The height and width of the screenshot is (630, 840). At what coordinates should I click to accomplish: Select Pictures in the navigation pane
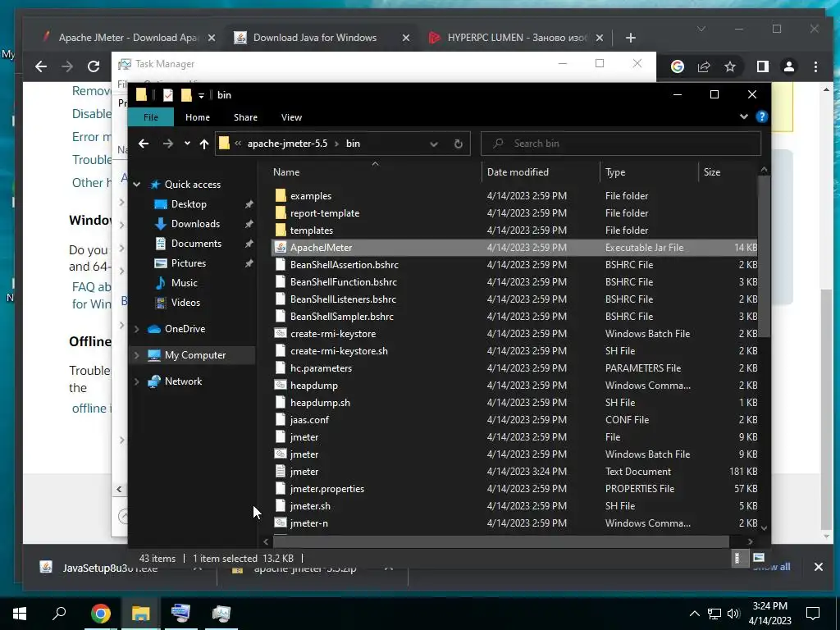[188, 263]
